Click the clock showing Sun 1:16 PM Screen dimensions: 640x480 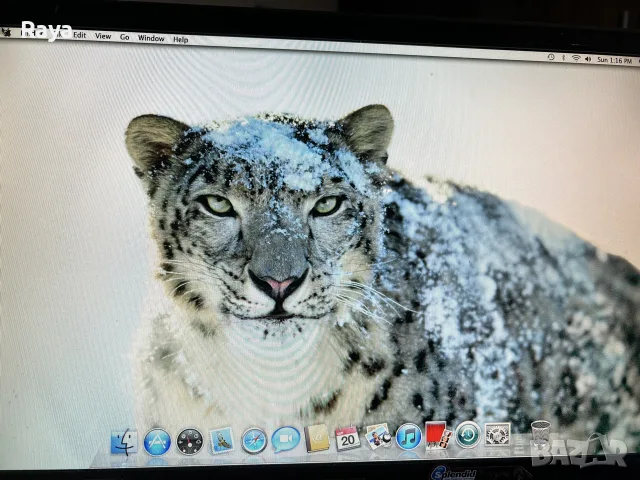[614, 60]
